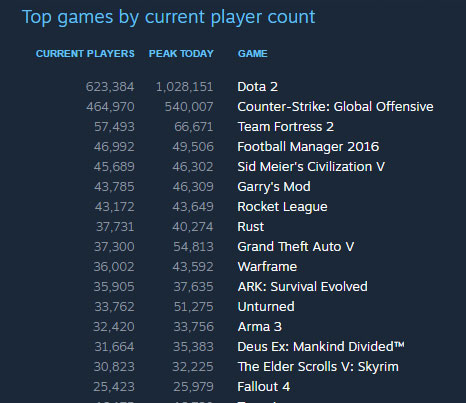Click the Current Players column header
Viewport: 466px width, 403px height.
click(x=85, y=54)
